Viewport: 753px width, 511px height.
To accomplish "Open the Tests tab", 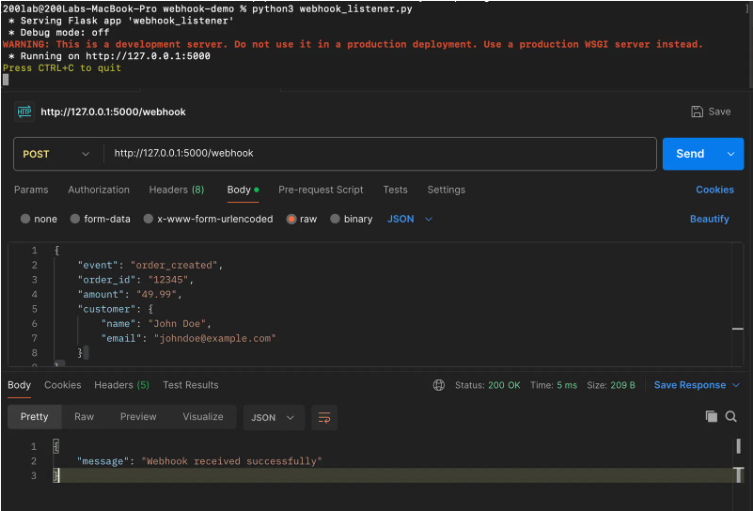I will click(395, 190).
